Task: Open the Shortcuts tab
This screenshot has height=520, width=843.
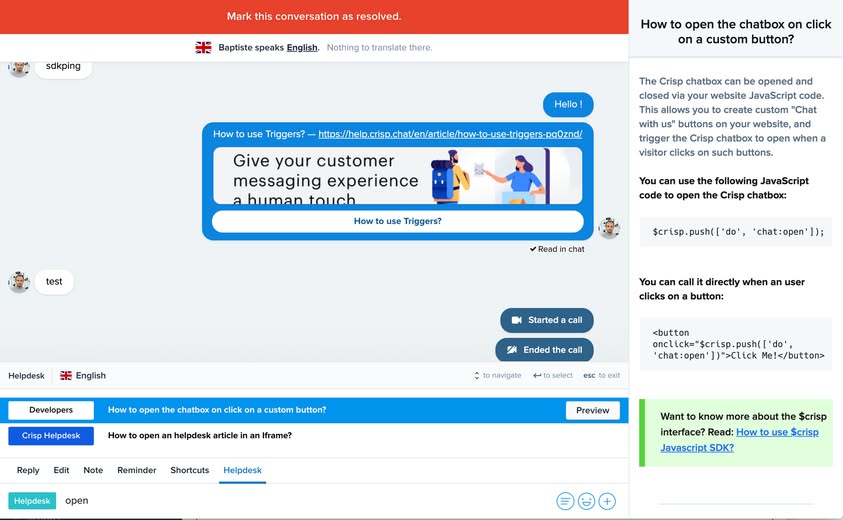Action: pyautogui.click(x=190, y=470)
